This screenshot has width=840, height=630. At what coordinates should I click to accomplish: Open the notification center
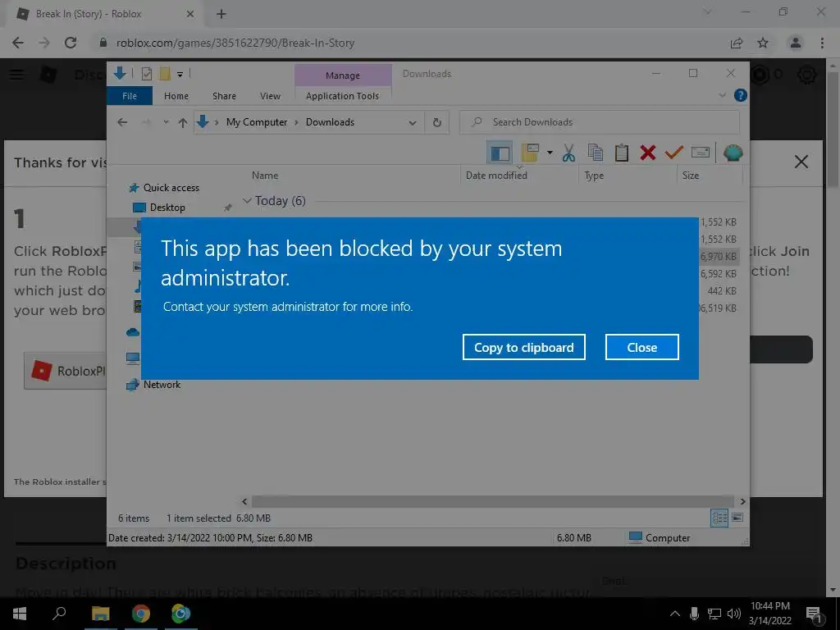click(814, 614)
